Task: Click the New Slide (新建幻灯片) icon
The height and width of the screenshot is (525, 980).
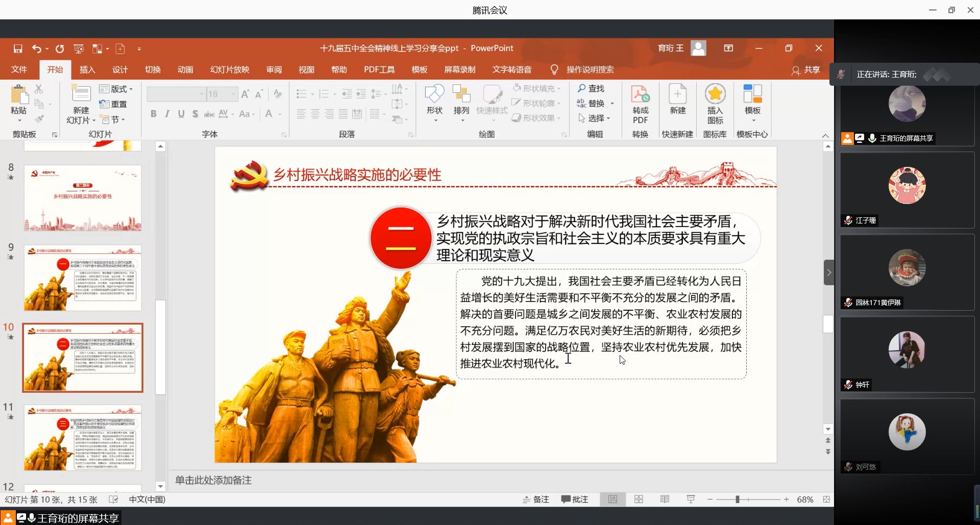Action: (81, 95)
